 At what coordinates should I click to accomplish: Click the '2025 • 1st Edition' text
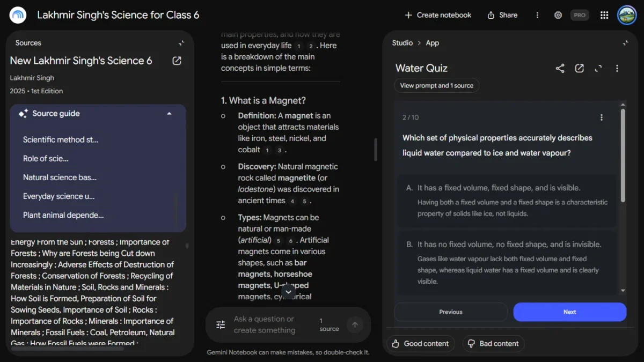[36, 91]
